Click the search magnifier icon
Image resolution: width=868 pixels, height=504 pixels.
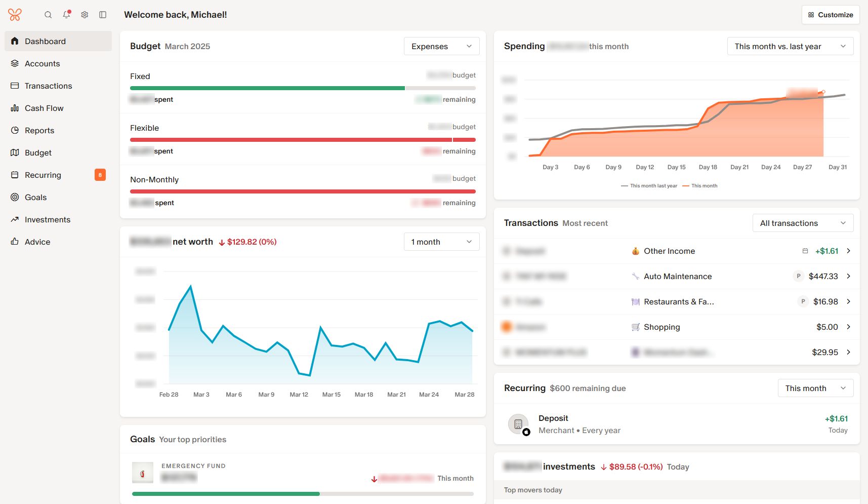[x=48, y=15]
